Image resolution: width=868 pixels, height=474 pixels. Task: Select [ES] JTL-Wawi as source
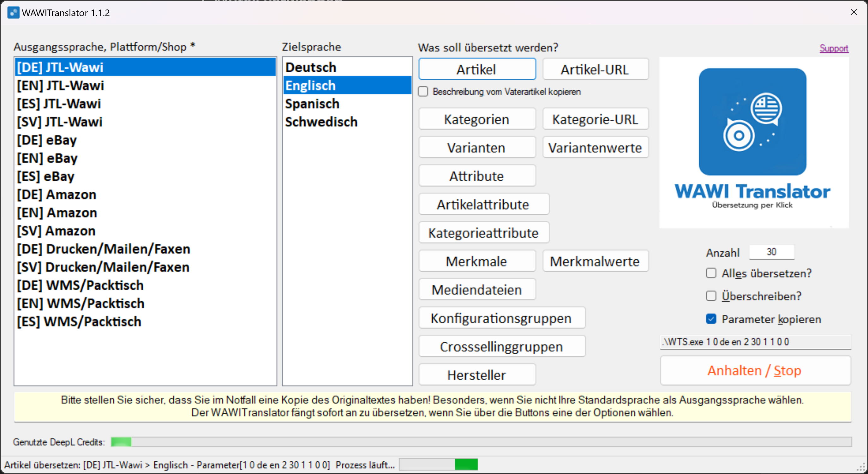(x=146, y=104)
